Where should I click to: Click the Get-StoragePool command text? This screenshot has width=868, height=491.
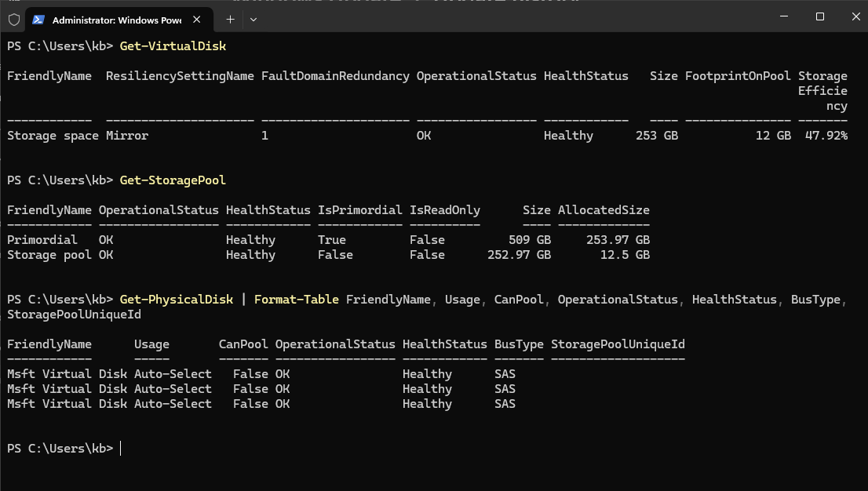click(x=173, y=180)
